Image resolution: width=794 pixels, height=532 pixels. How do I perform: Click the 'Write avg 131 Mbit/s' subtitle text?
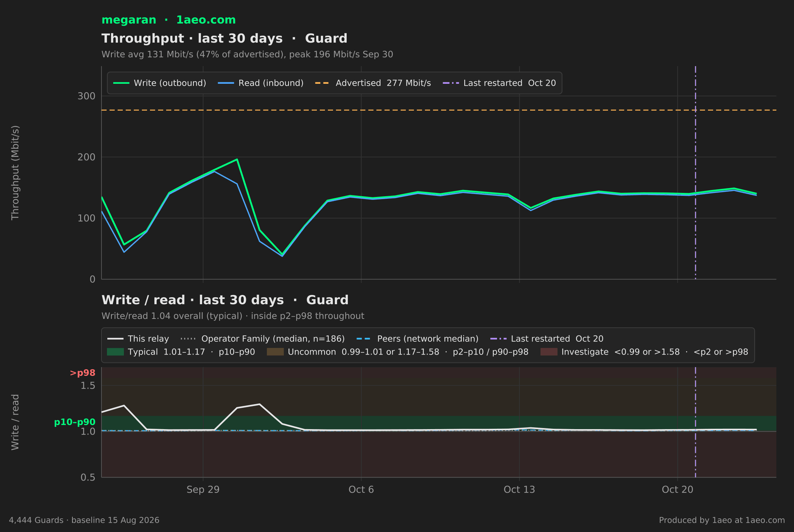click(247, 54)
